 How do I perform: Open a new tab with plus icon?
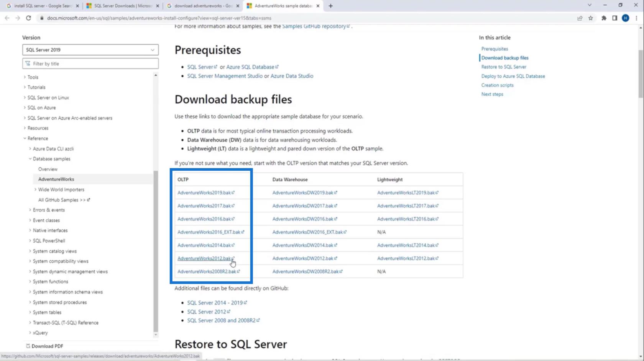pyautogui.click(x=330, y=6)
